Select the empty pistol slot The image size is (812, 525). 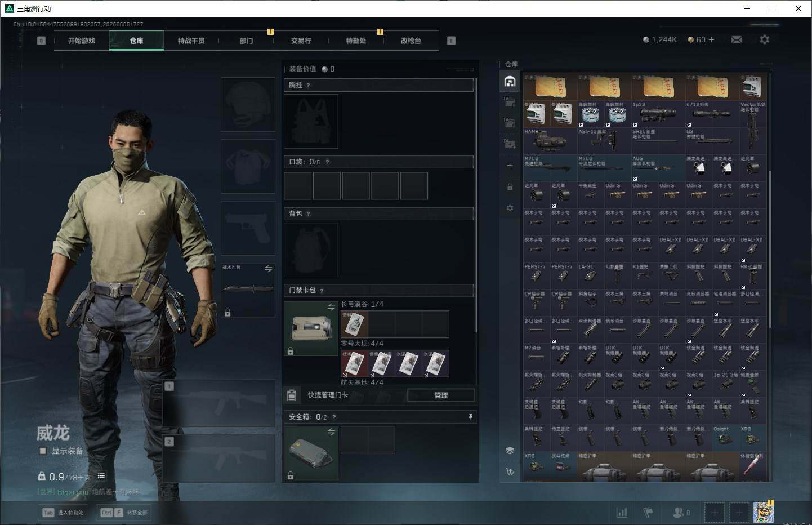[248, 228]
